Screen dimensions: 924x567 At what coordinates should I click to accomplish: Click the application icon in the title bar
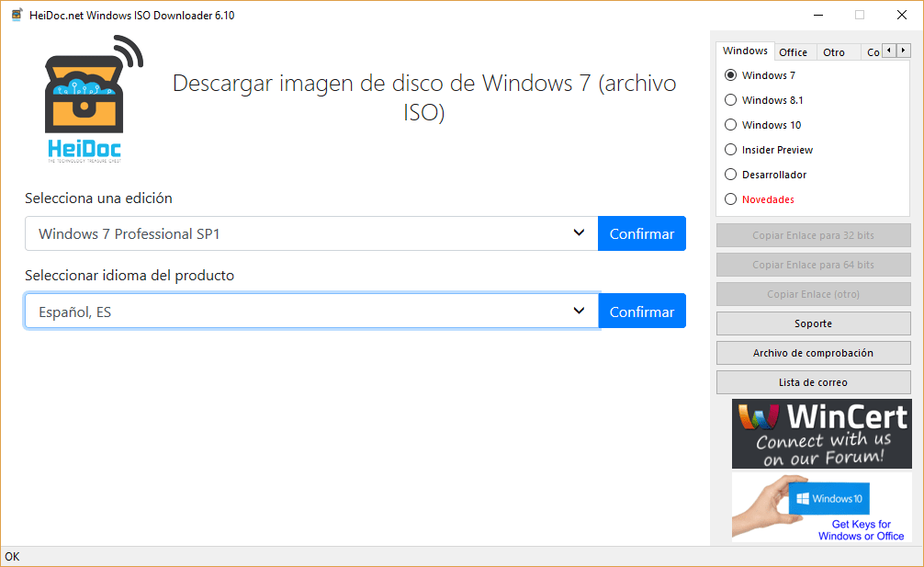click(x=15, y=15)
